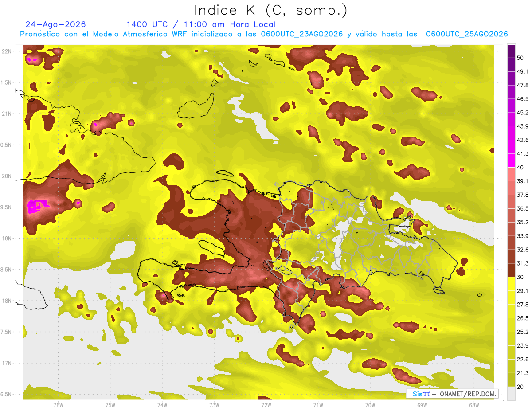This screenshot has height=411, width=532.
Task: Click the WRF model initialization subtitle line
Action: coord(264,34)
